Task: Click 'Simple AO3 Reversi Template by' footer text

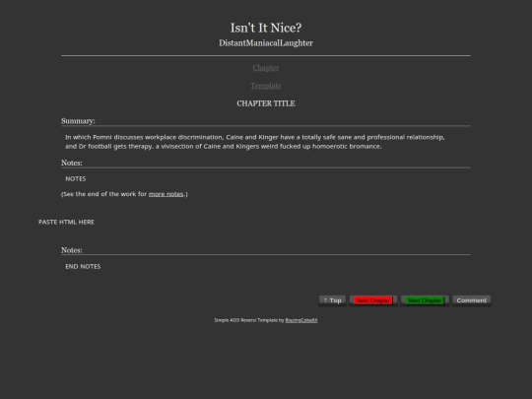Action: (x=249, y=320)
